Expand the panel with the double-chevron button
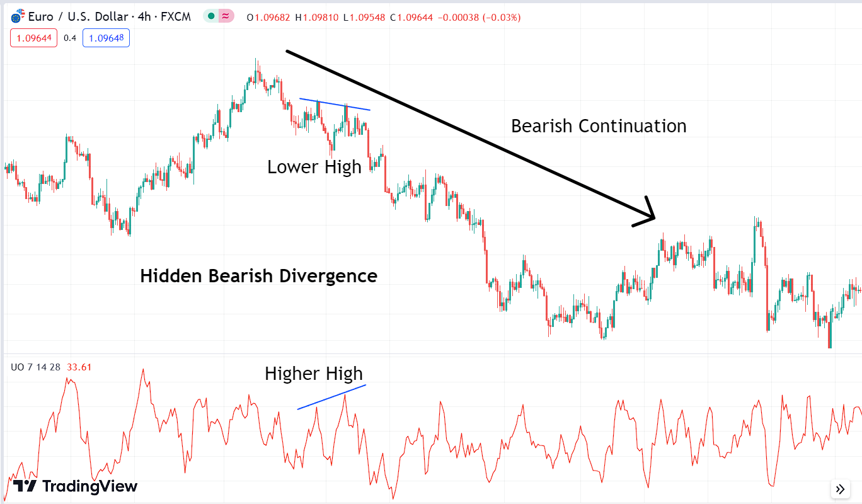The height and width of the screenshot is (504, 862). (840, 489)
